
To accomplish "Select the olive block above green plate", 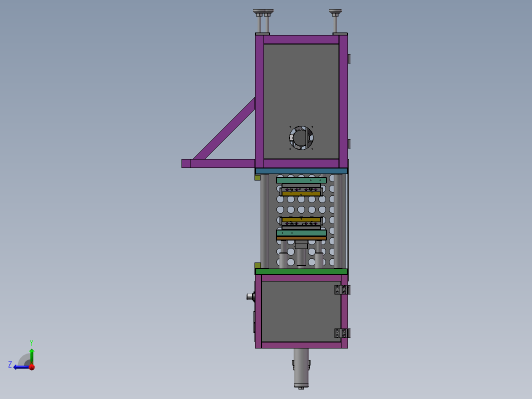I will point(257,265).
